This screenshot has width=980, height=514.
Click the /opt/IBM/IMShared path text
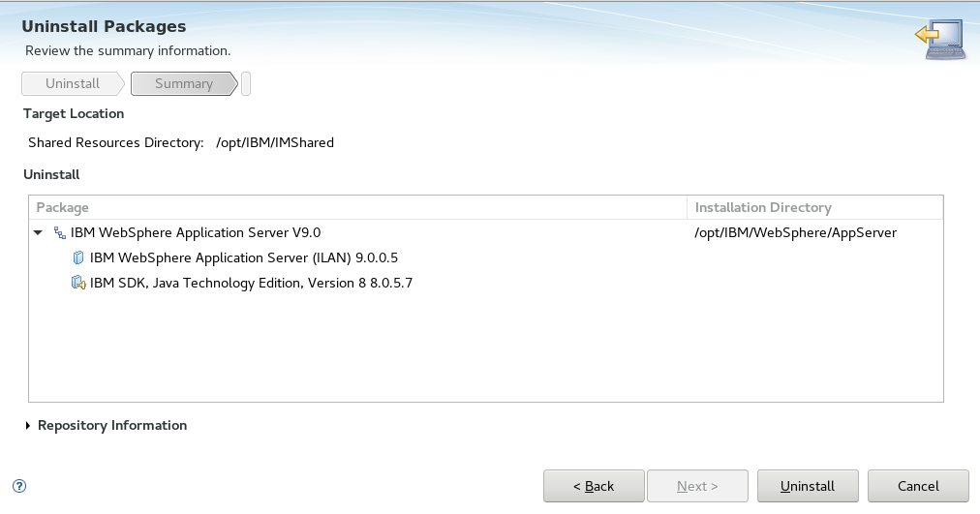(275, 142)
